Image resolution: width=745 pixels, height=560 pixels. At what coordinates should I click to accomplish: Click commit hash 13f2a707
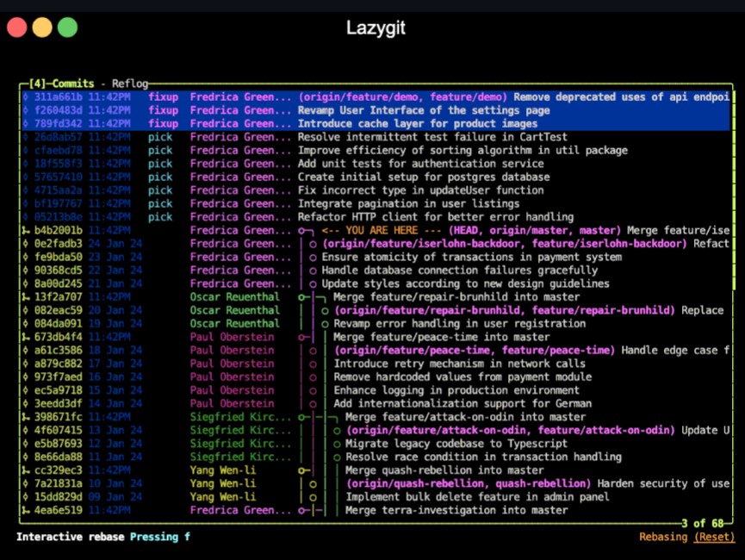coord(58,296)
